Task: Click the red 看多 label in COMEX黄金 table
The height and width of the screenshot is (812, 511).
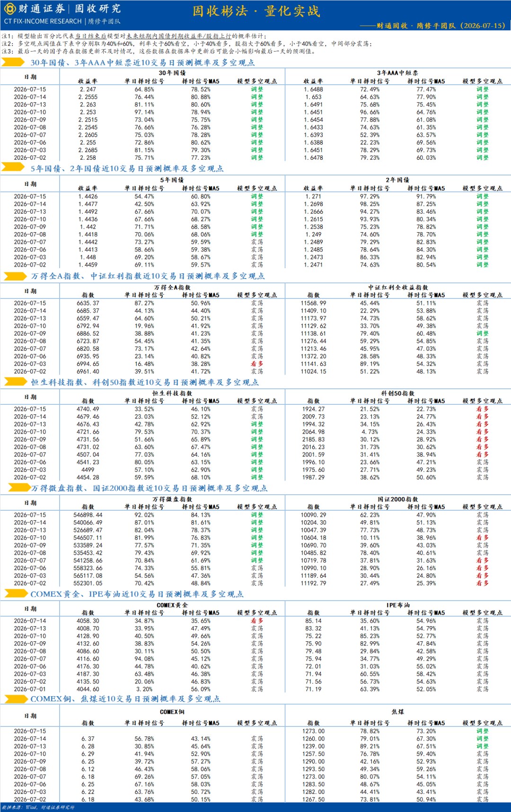Action: coord(257,620)
